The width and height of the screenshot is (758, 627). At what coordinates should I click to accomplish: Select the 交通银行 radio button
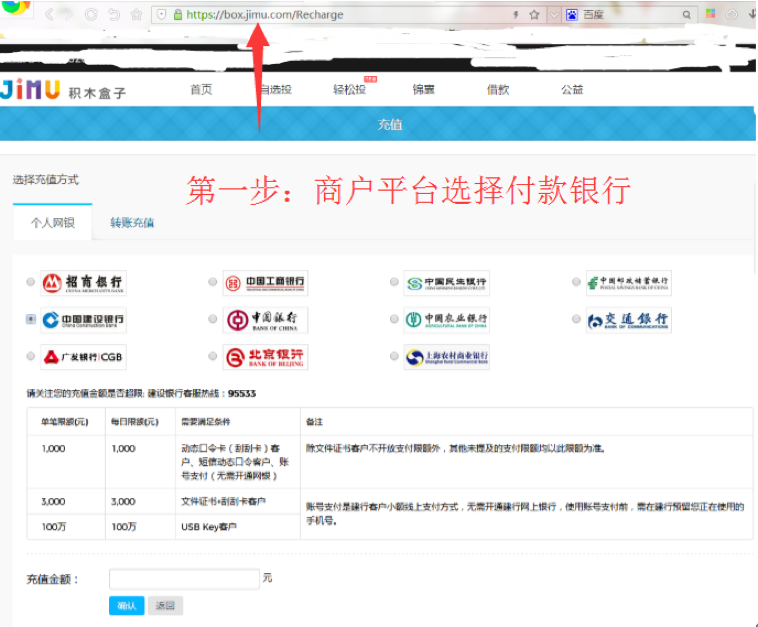576,319
